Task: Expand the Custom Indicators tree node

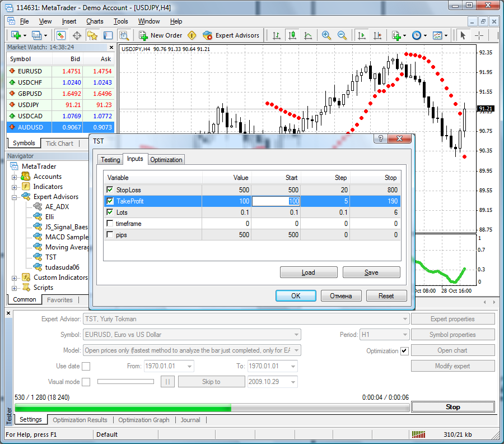Action: click(14, 278)
